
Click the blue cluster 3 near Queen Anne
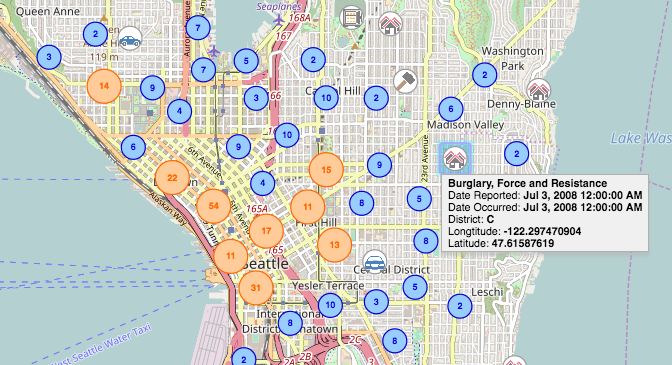49,57
